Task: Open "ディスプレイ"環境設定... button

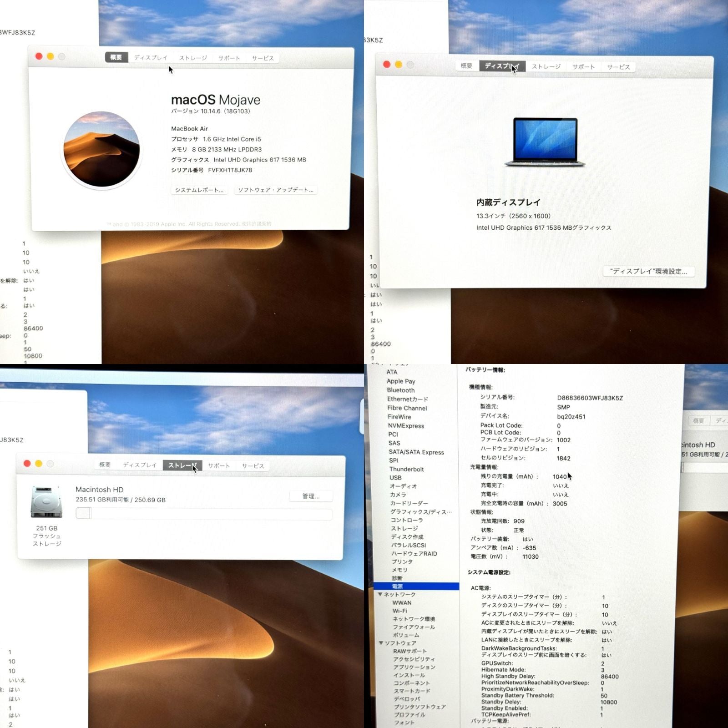Action: 649,271
